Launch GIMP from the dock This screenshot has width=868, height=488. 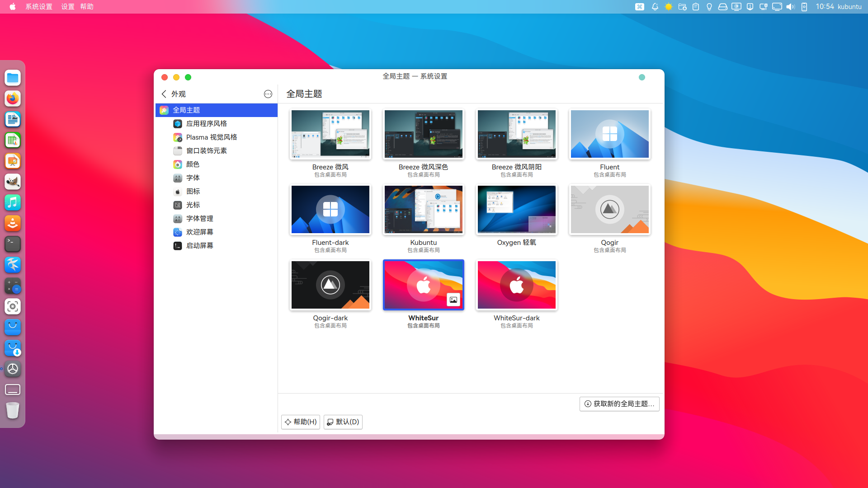click(x=13, y=182)
